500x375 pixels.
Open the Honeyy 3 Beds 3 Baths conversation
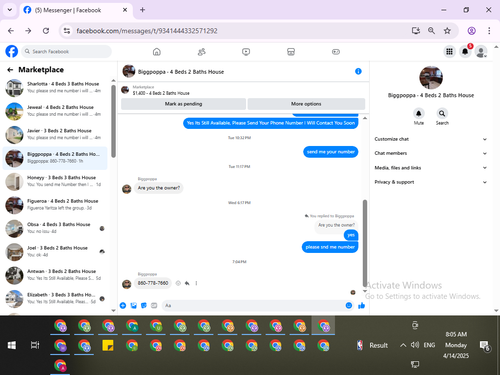tap(55, 181)
